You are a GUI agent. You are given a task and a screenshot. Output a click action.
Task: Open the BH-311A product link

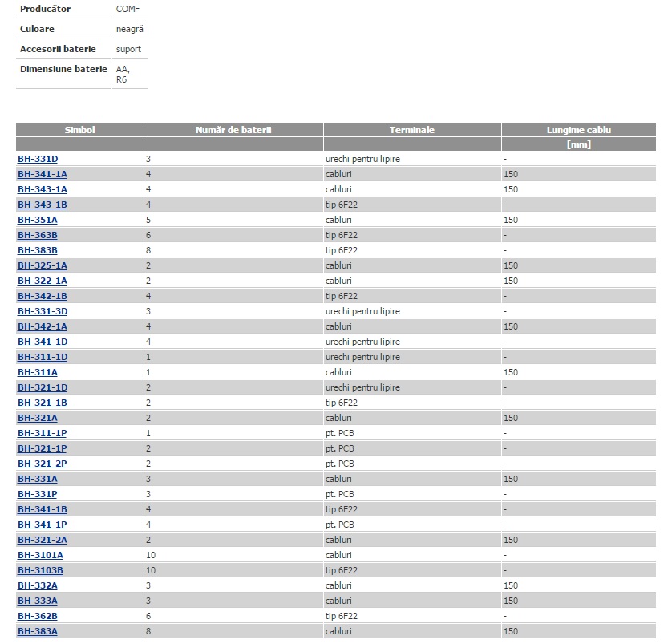38,372
